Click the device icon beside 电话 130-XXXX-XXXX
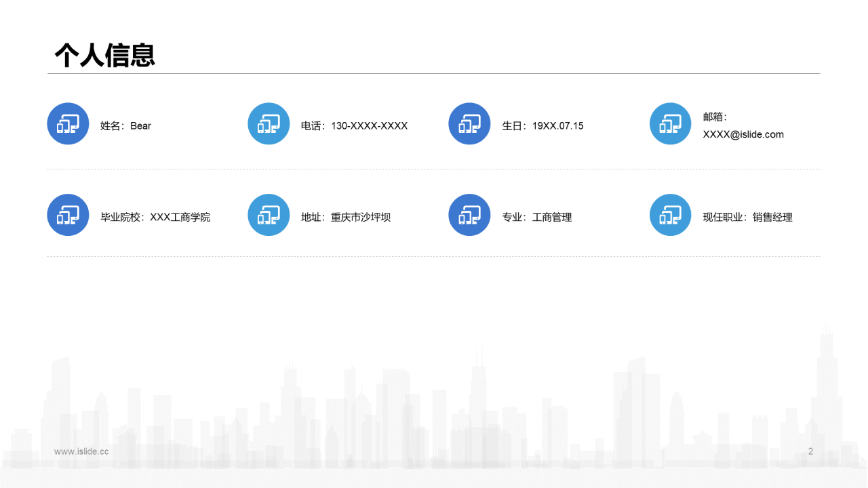 pyautogui.click(x=269, y=123)
